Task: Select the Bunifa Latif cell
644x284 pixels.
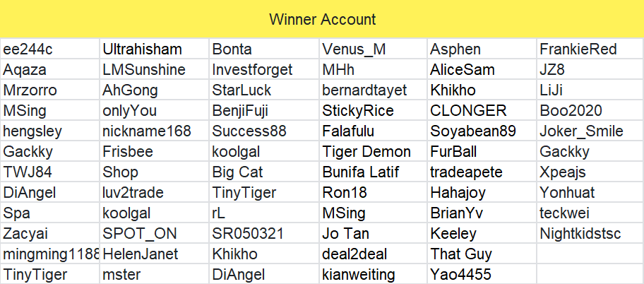Action: (x=374, y=172)
